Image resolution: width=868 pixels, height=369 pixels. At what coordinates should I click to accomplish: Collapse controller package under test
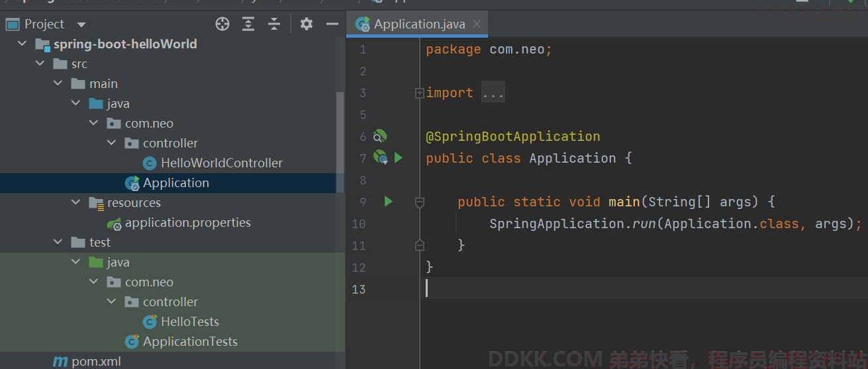click(x=112, y=302)
